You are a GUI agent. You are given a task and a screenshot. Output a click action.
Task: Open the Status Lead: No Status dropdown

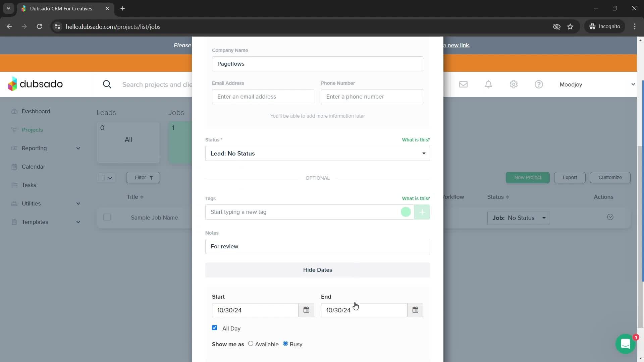point(318,154)
